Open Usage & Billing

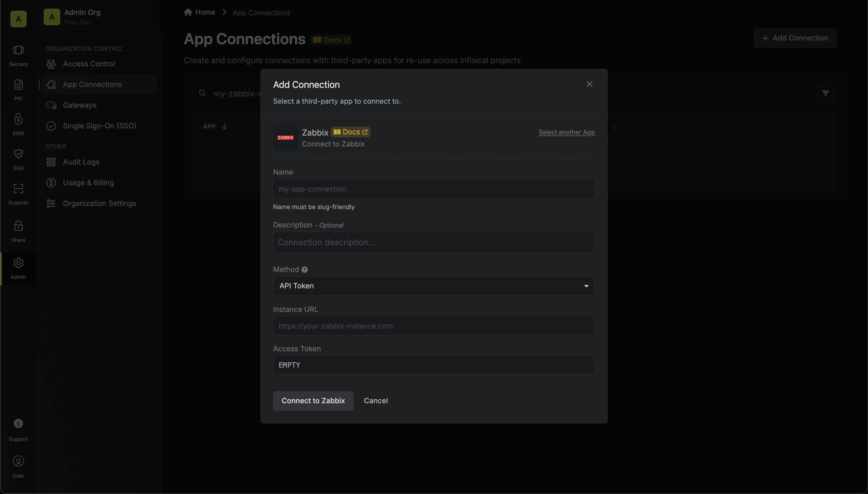click(x=99, y=183)
